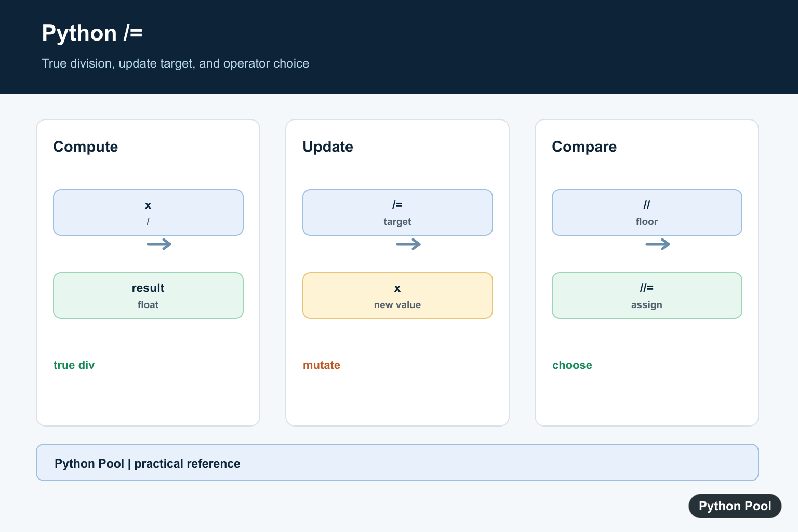Click the 'Update' card heading
The image size is (798, 532).
click(x=328, y=147)
